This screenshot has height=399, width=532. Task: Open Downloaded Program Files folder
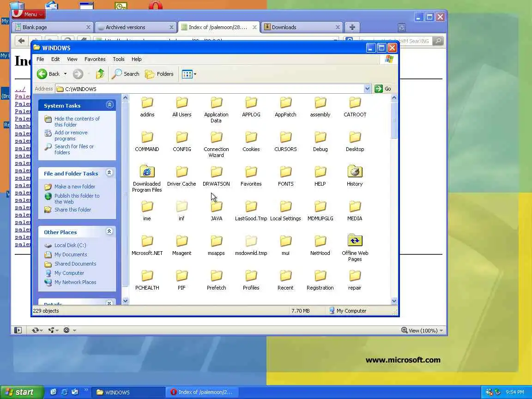tap(147, 179)
